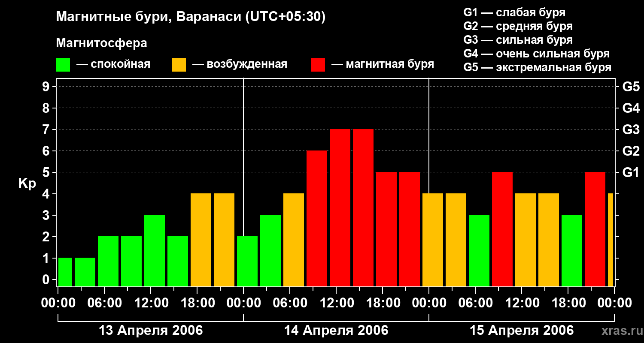Viewport: 644px width, 343px height.
Task: Click the 'G4' label on the right axis
Action: click(631, 108)
